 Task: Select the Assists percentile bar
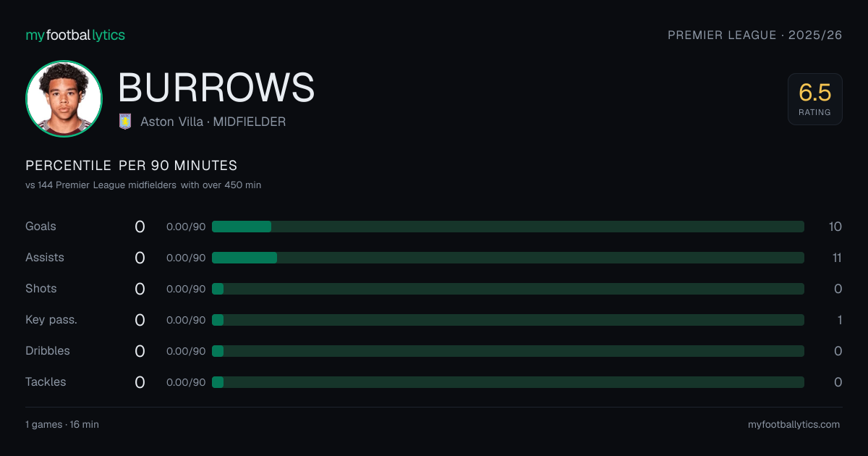pos(508,258)
